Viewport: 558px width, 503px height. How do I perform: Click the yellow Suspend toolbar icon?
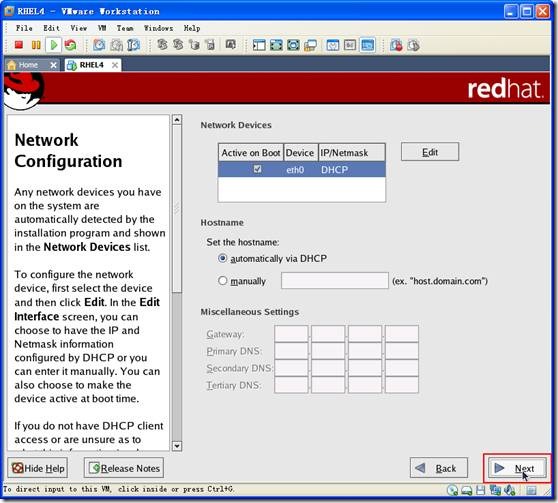point(36,45)
